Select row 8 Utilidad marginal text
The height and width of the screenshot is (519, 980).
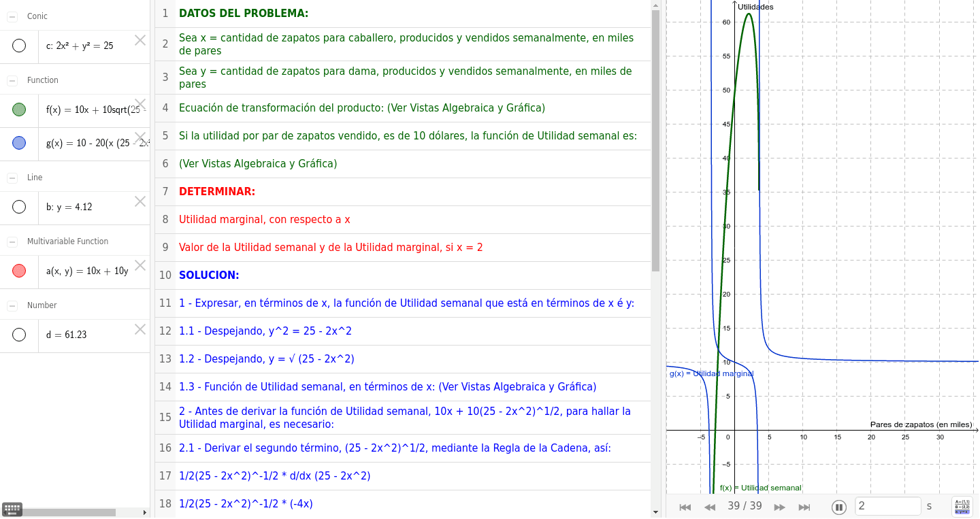(x=265, y=220)
